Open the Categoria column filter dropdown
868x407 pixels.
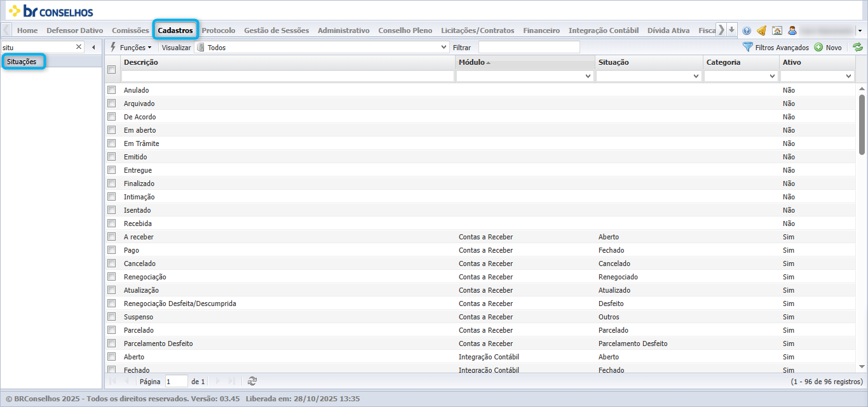click(773, 76)
